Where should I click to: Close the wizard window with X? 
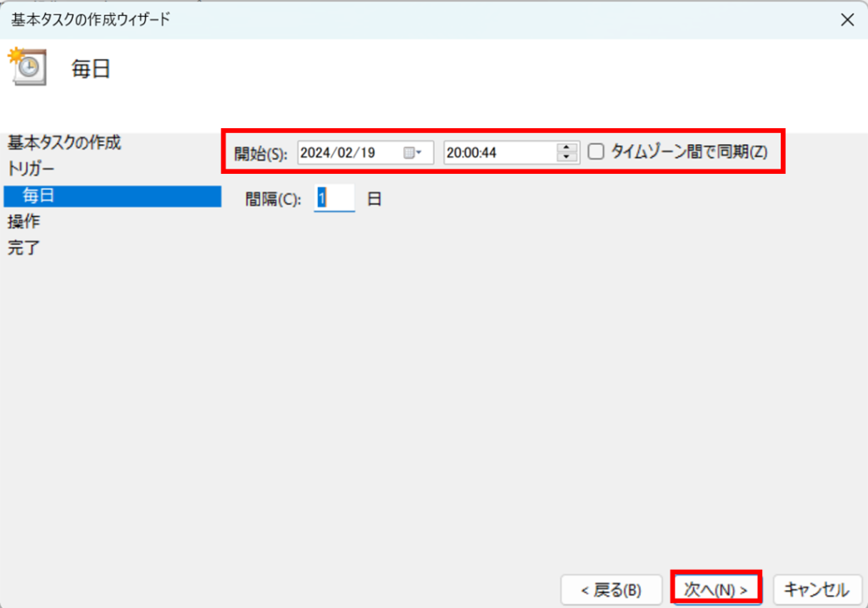846,20
